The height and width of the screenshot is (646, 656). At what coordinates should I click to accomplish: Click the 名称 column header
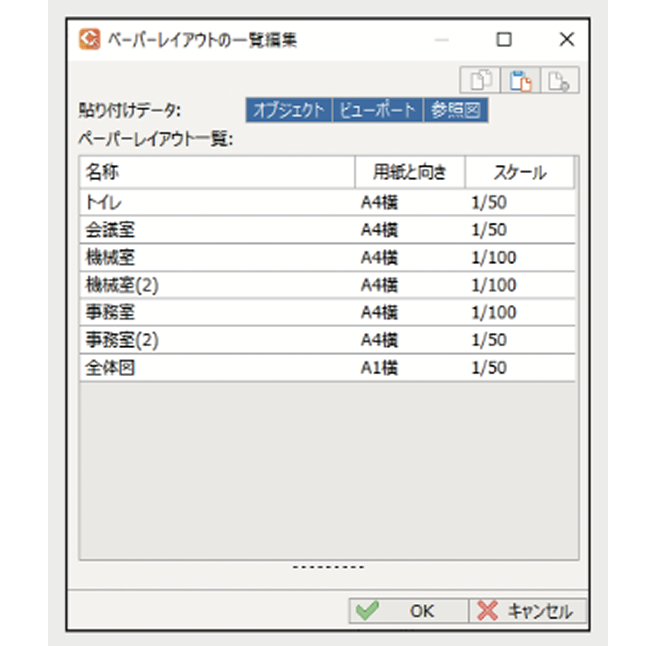tap(217, 172)
